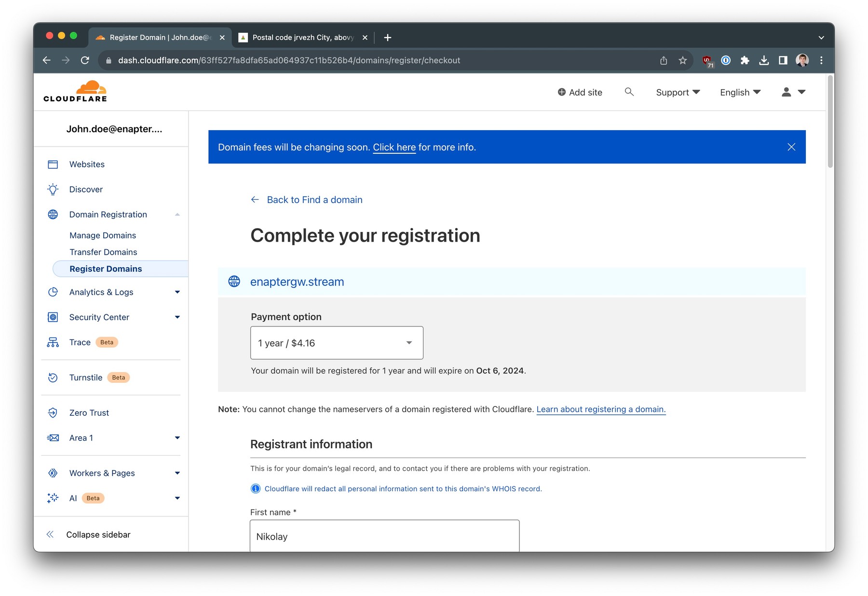Open the Payment option dropdown

[336, 343]
